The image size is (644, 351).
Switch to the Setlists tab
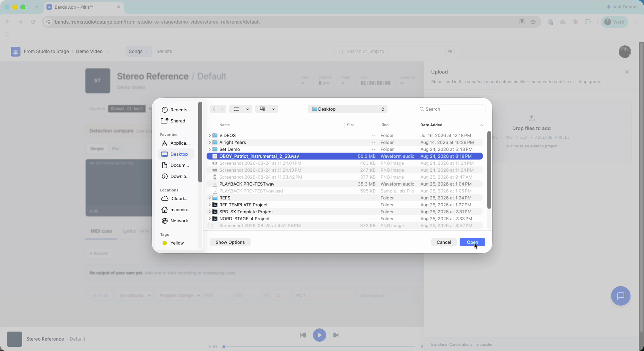pyautogui.click(x=164, y=51)
